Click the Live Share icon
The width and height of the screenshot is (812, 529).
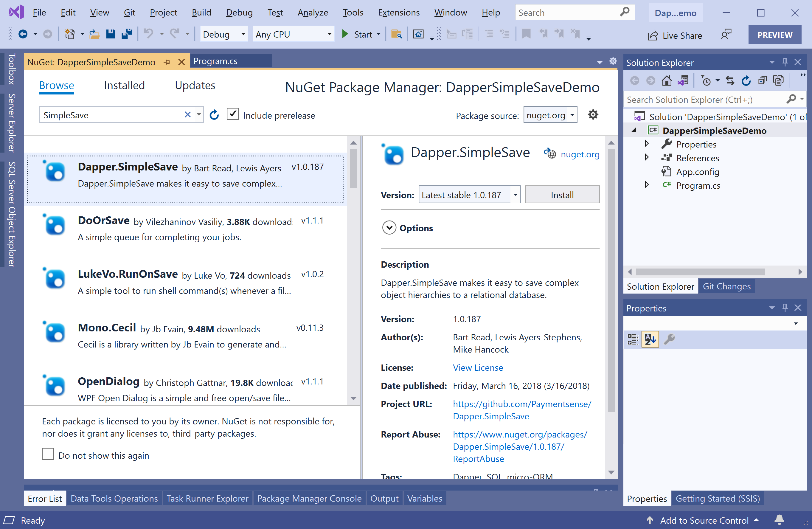point(652,35)
